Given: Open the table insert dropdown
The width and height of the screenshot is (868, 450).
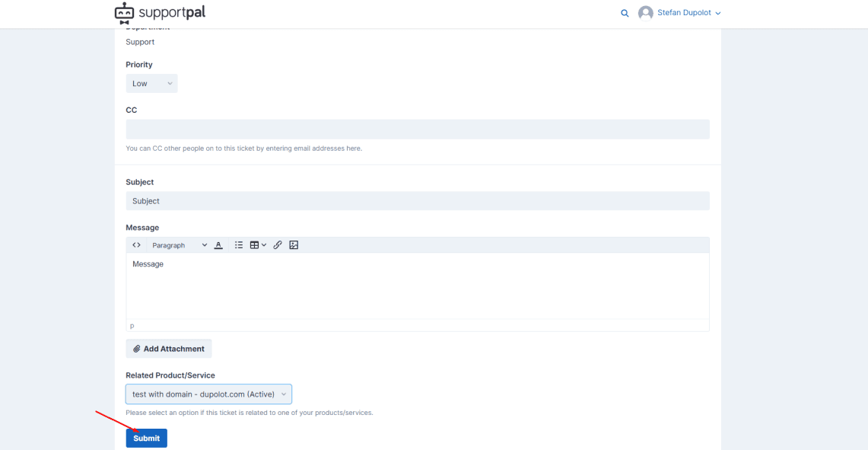Looking at the screenshot, I should tap(258, 245).
